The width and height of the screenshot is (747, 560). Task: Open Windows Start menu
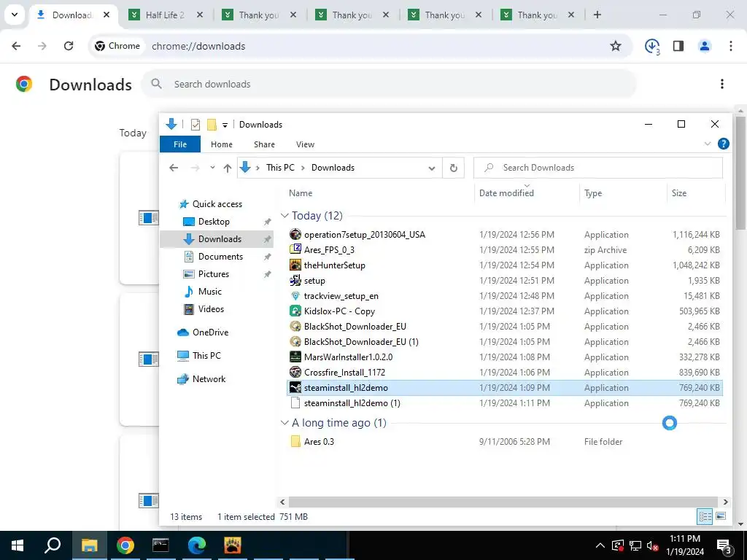tap(18, 545)
